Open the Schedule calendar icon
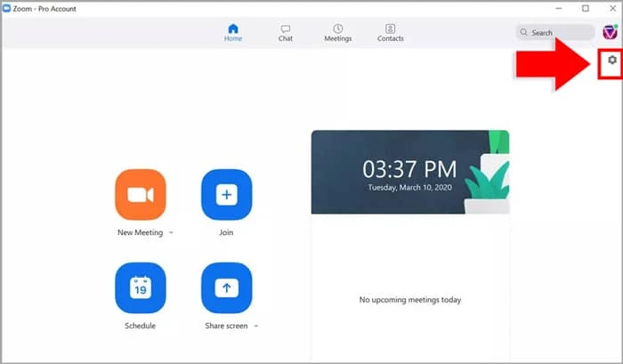The width and height of the screenshot is (623, 364). (141, 287)
